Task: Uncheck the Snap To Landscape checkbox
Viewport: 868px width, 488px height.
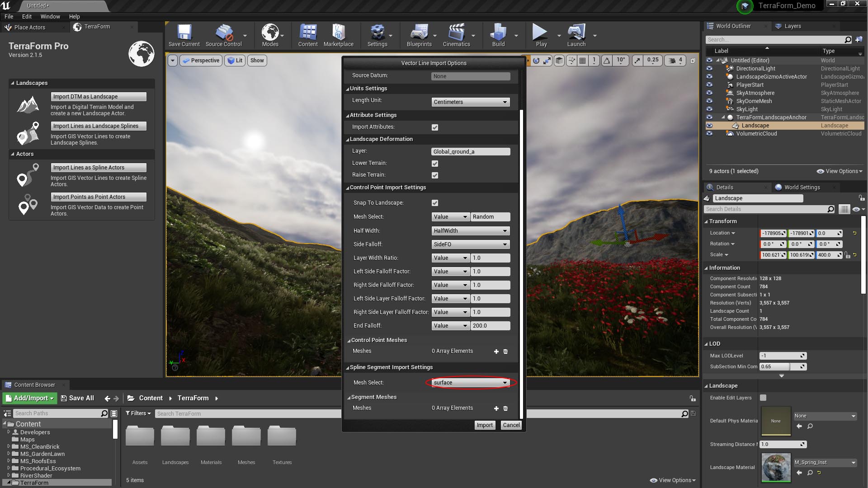Action: 435,203
